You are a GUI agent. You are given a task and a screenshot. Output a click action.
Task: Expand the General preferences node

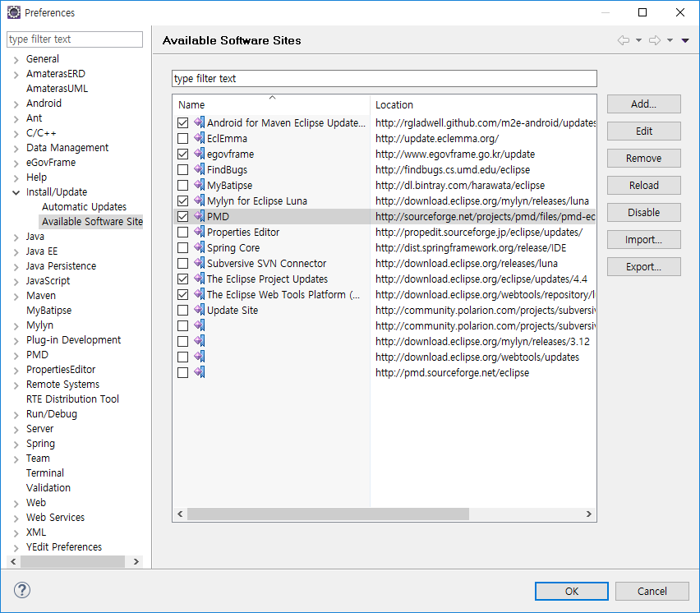[x=16, y=59]
